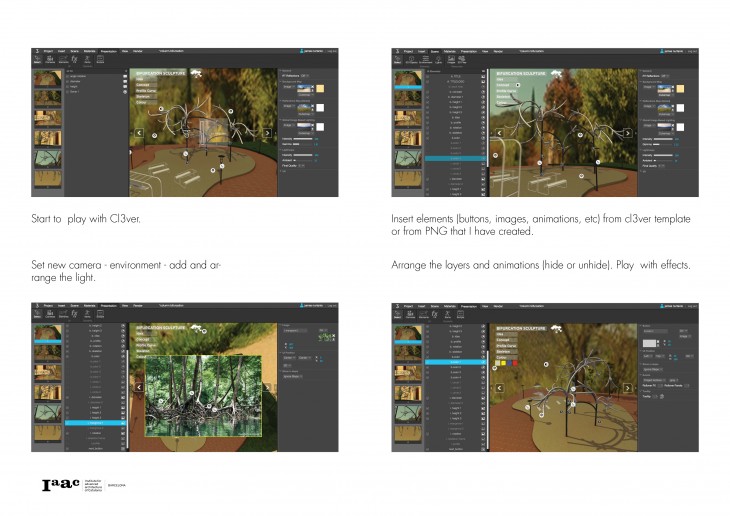The height and width of the screenshot is (516, 730).
Task: Click Select tool in top-left screenshot's toolbar
Action: [37, 60]
